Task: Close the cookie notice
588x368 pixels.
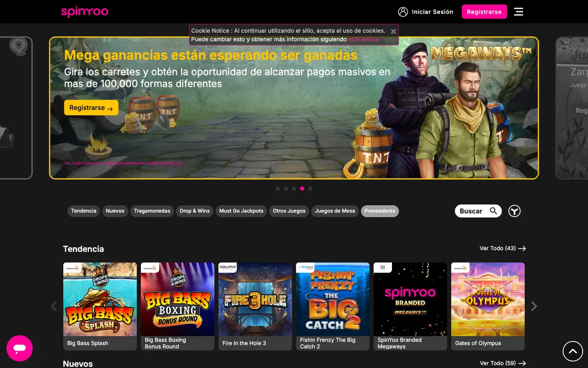Action: point(393,31)
